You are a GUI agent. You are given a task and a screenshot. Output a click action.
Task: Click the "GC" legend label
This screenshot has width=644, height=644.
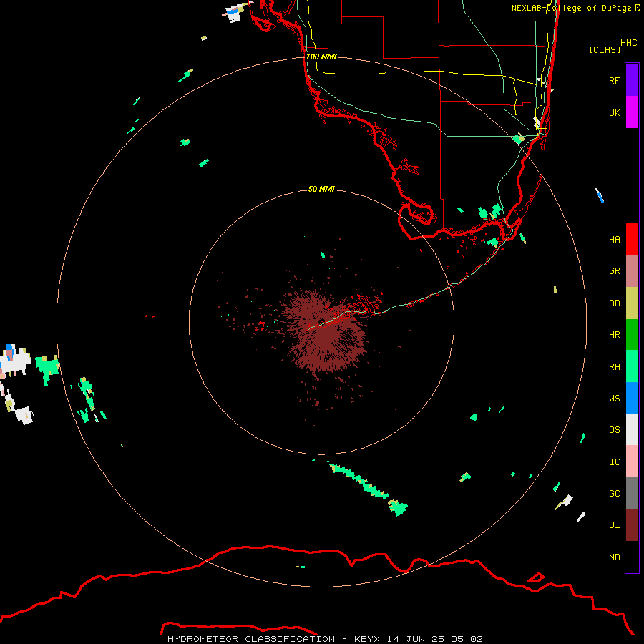[615, 494]
